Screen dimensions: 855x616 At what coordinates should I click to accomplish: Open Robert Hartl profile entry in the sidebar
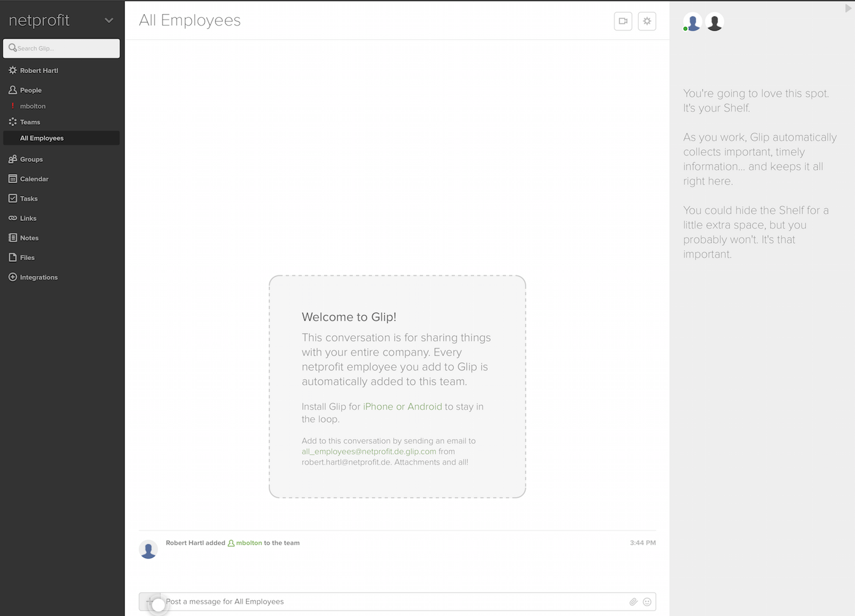[39, 70]
